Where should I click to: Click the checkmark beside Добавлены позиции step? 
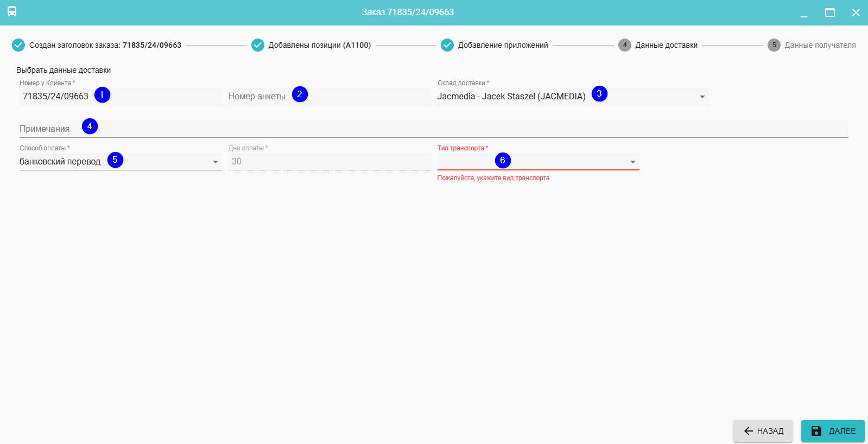click(x=258, y=45)
